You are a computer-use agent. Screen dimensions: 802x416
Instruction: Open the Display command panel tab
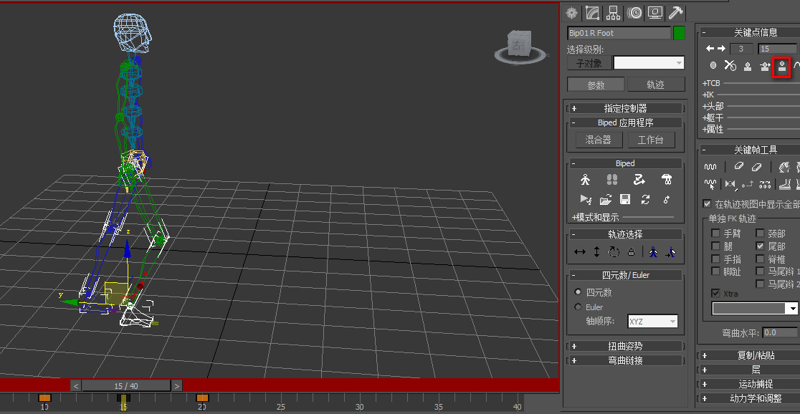pos(655,13)
